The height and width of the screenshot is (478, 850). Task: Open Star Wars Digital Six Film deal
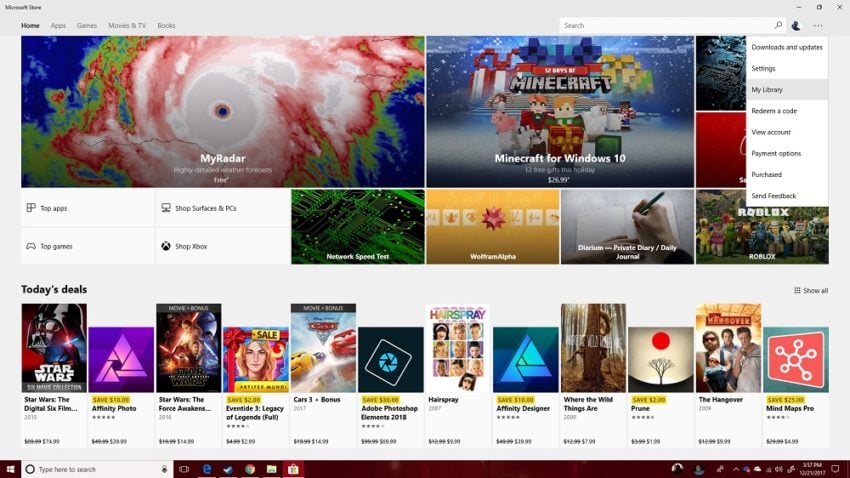[54, 375]
